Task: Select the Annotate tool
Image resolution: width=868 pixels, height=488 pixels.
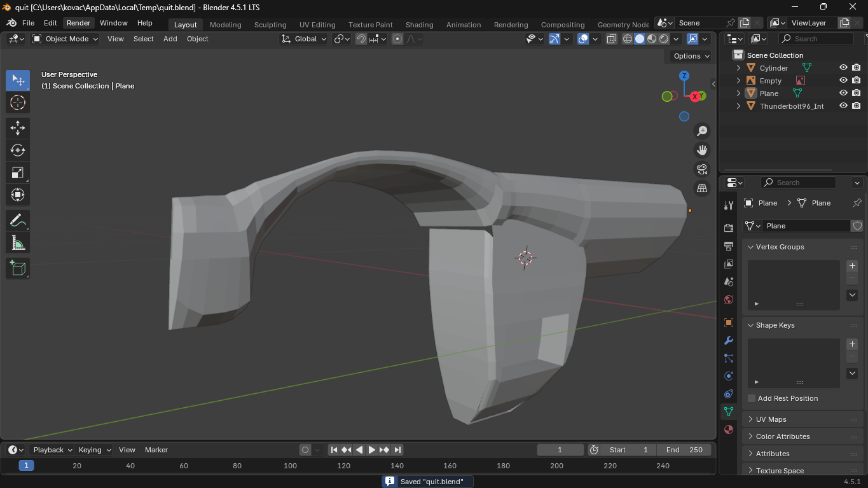Action: [18, 221]
